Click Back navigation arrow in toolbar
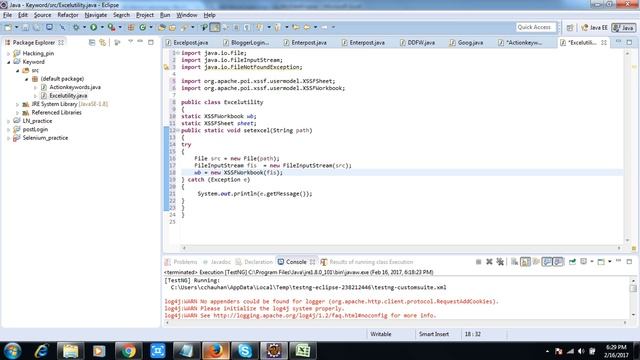Screen dimensions: 640x360 pyautogui.click(x=306, y=27)
